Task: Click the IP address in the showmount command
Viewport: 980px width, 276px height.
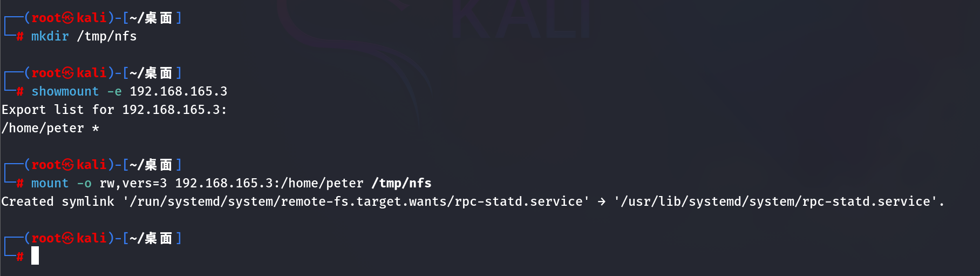Action: 179,91
